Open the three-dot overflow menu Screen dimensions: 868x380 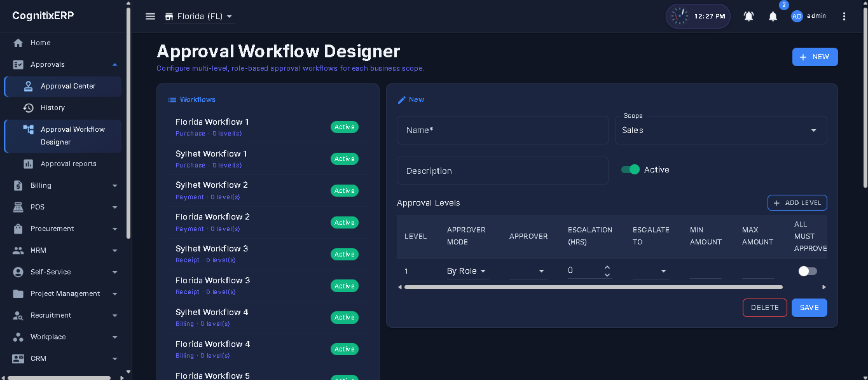coord(844,17)
